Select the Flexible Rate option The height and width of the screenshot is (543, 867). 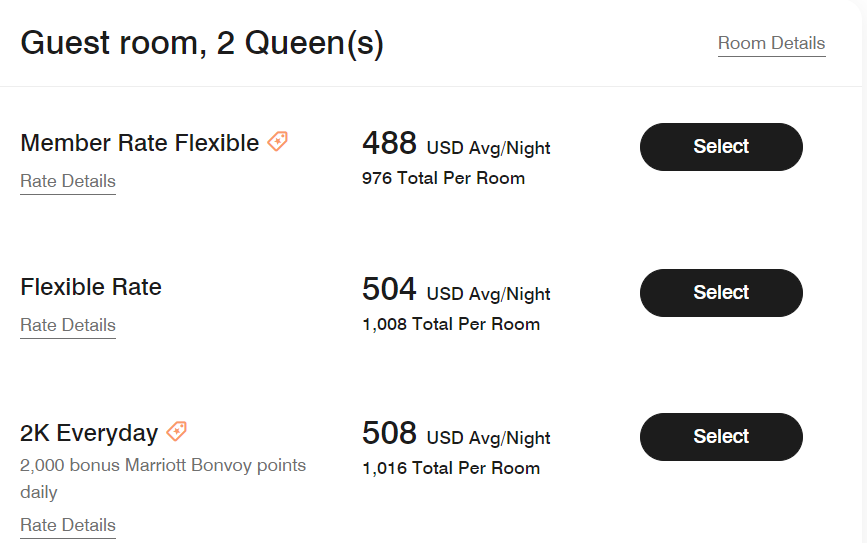point(720,293)
